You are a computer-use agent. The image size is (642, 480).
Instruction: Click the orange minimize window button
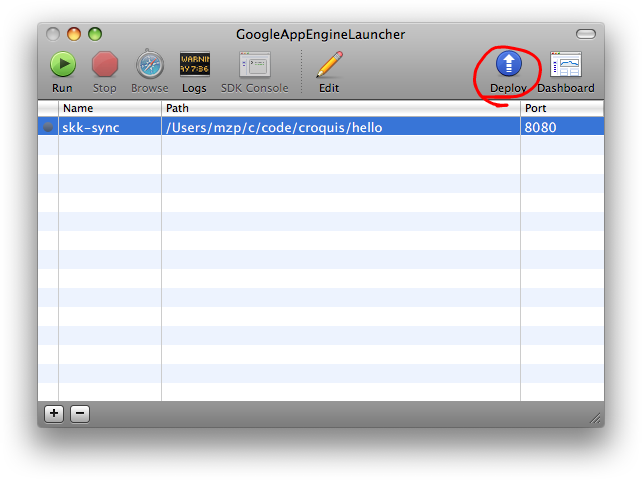click(74, 34)
